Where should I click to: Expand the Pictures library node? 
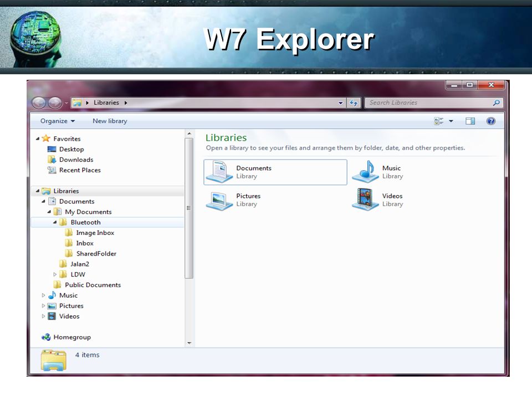(43, 306)
